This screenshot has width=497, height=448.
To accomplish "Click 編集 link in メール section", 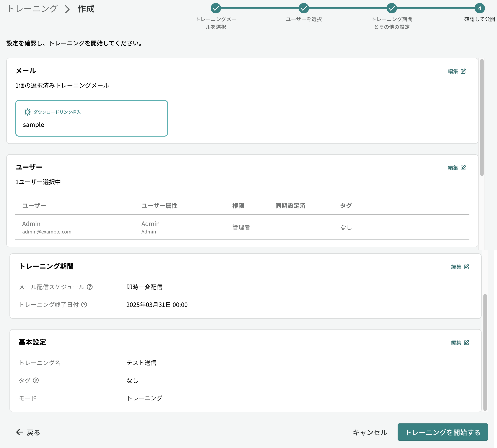I will click(x=457, y=71).
